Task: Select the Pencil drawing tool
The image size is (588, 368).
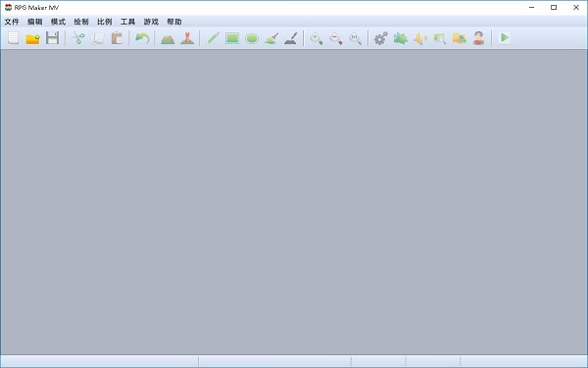Action: point(213,38)
